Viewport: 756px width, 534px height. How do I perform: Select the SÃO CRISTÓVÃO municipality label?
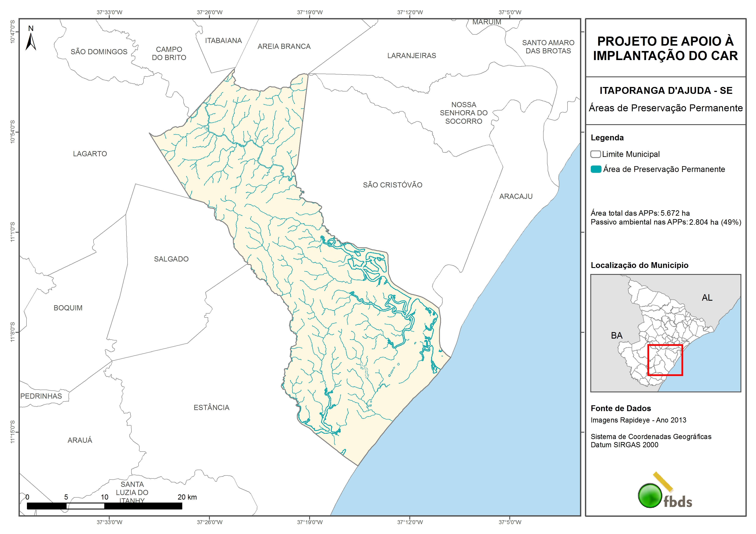393,185
